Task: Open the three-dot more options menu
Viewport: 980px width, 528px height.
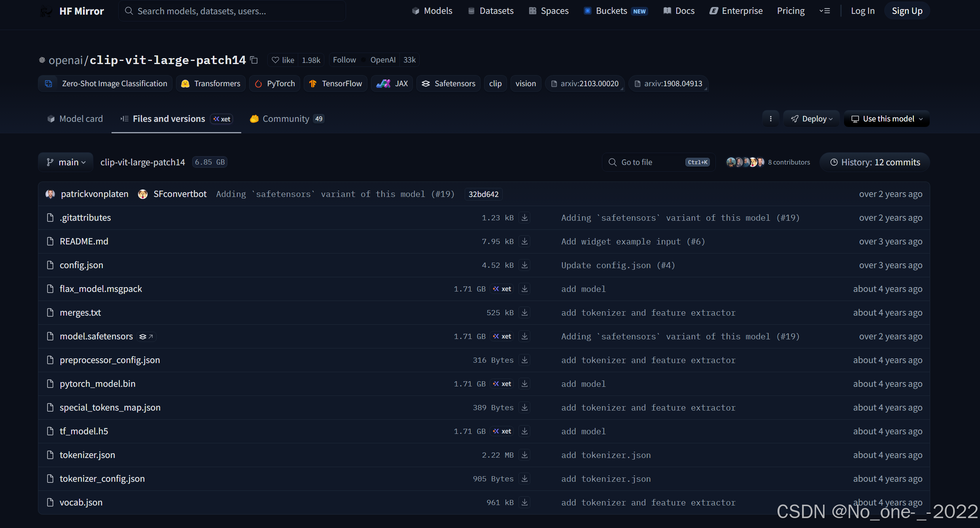Action: [x=770, y=119]
